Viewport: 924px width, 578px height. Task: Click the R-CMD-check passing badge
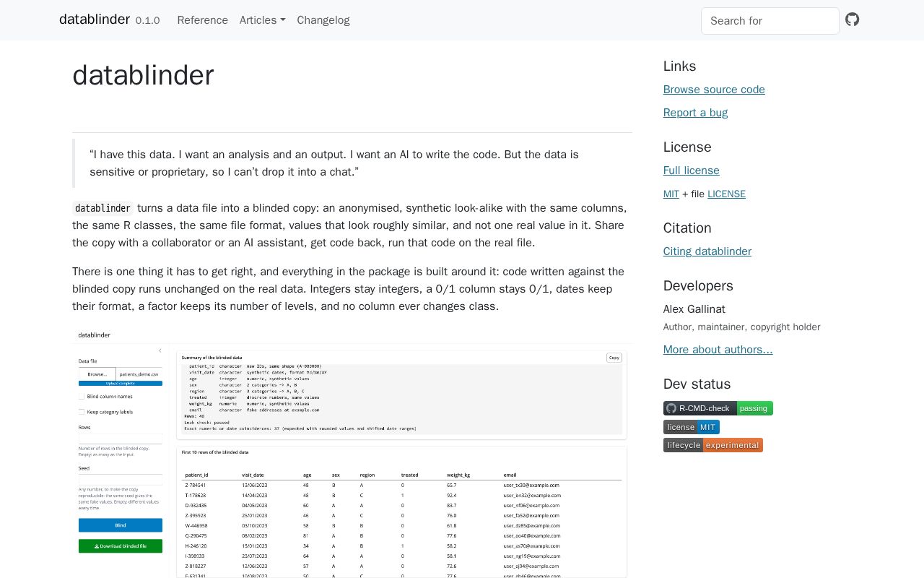tap(718, 408)
